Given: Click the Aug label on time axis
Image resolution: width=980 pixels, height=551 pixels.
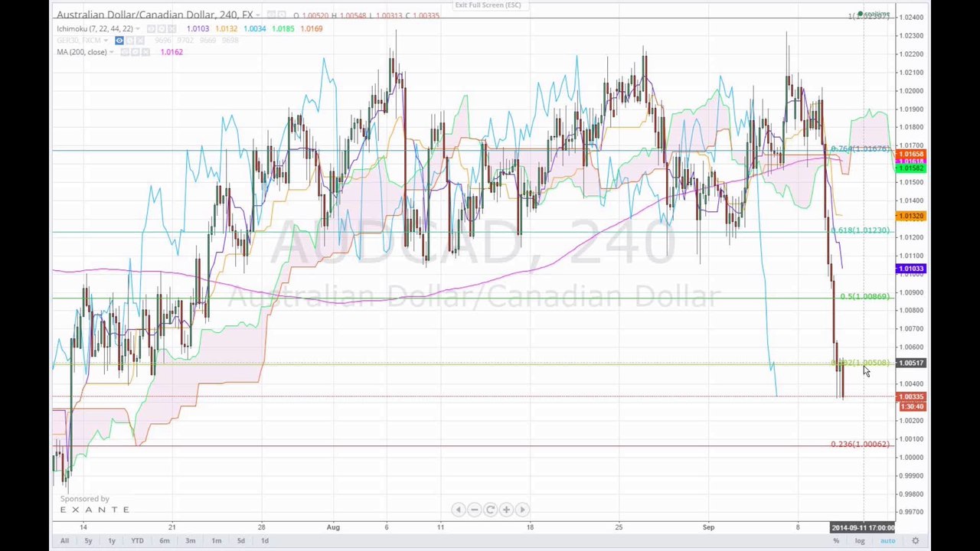Looking at the screenshot, I should [332, 527].
